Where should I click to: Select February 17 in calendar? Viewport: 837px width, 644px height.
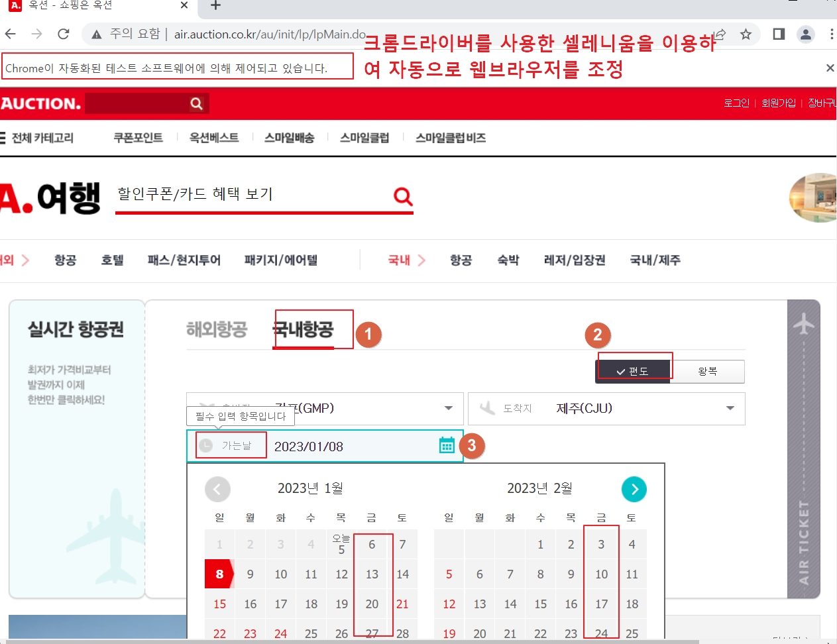601,604
